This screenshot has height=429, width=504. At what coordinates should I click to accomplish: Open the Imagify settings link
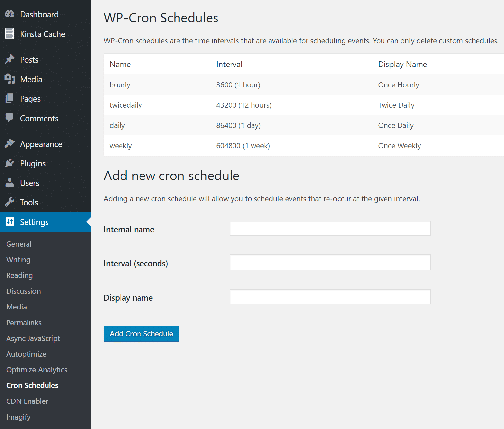(18, 417)
